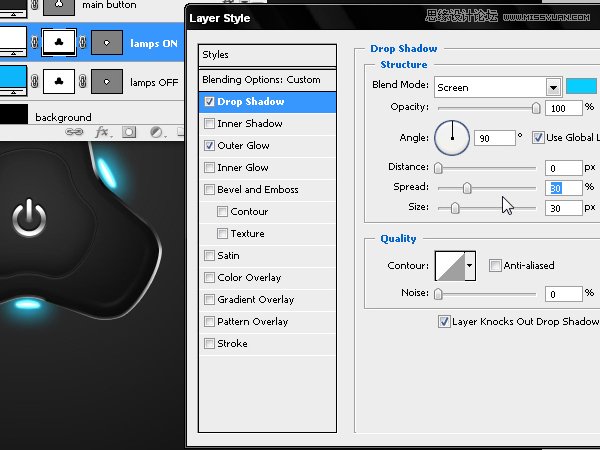Create new adjustment layer icon
Viewport: 600px width, 450px height.
(157, 132)
